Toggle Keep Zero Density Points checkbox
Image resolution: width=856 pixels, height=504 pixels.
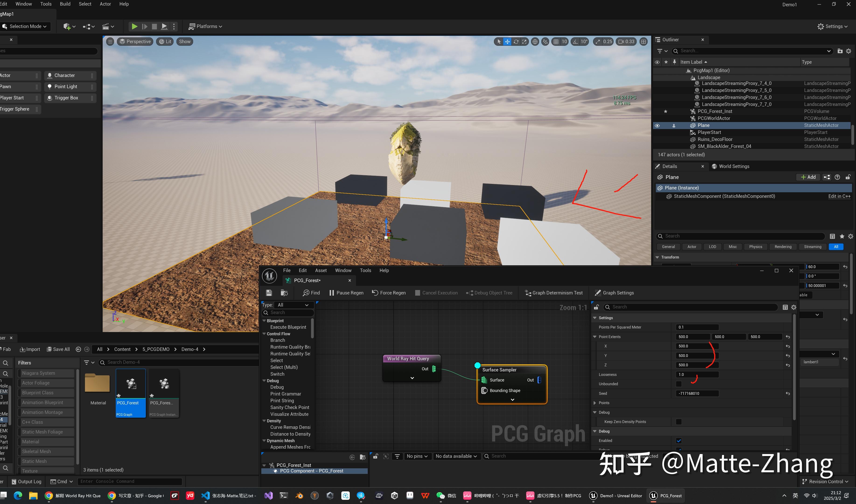679,421
